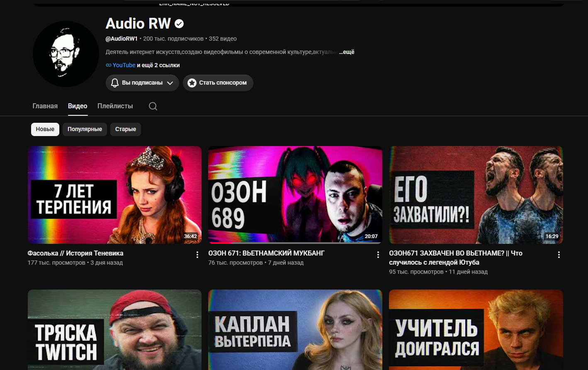Click the Audio RW channel avatar
Screen dimensions: 588x370
66,54
